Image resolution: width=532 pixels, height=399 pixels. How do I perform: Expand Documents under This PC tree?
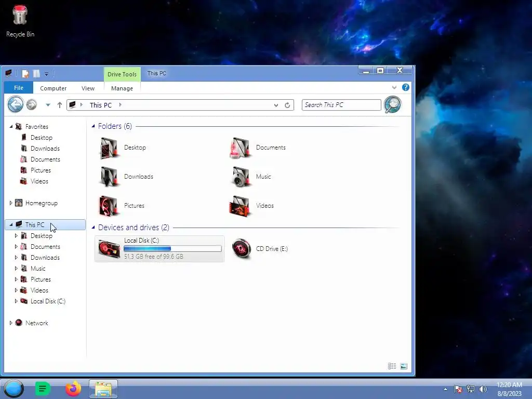pyautogui.click(x=16, y=246)
